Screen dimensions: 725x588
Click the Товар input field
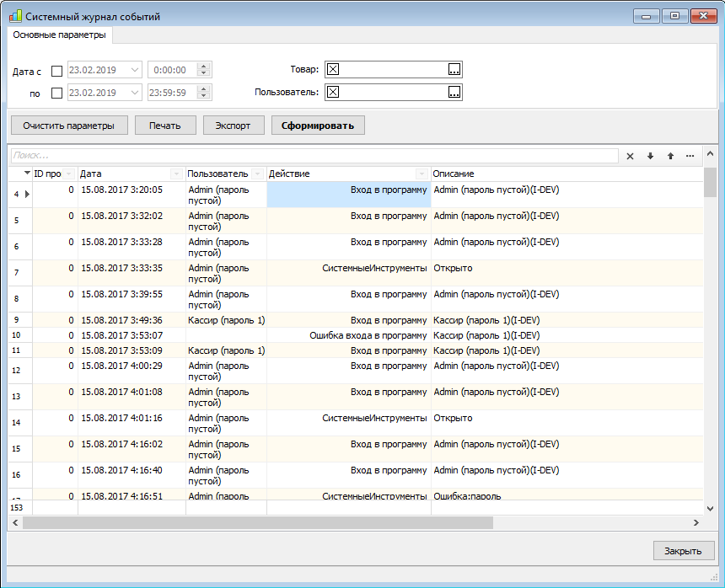[x=393, y=69]
